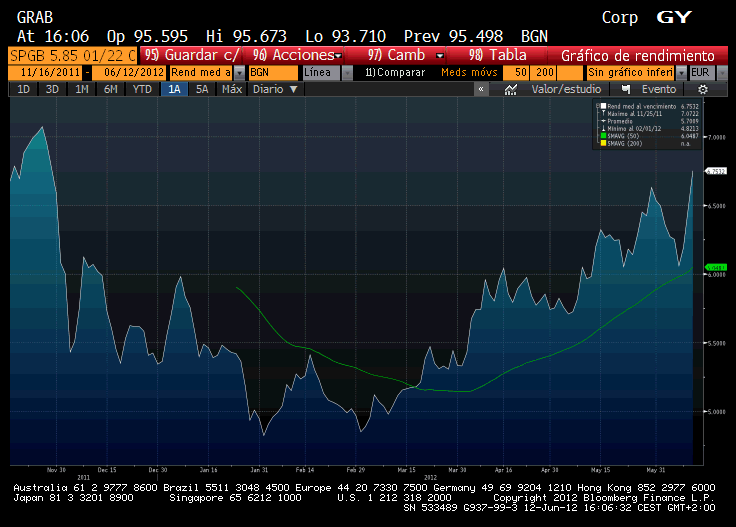736x527 pixels.
Task: Click 11) Comparar button
Action: click(395, 72)
